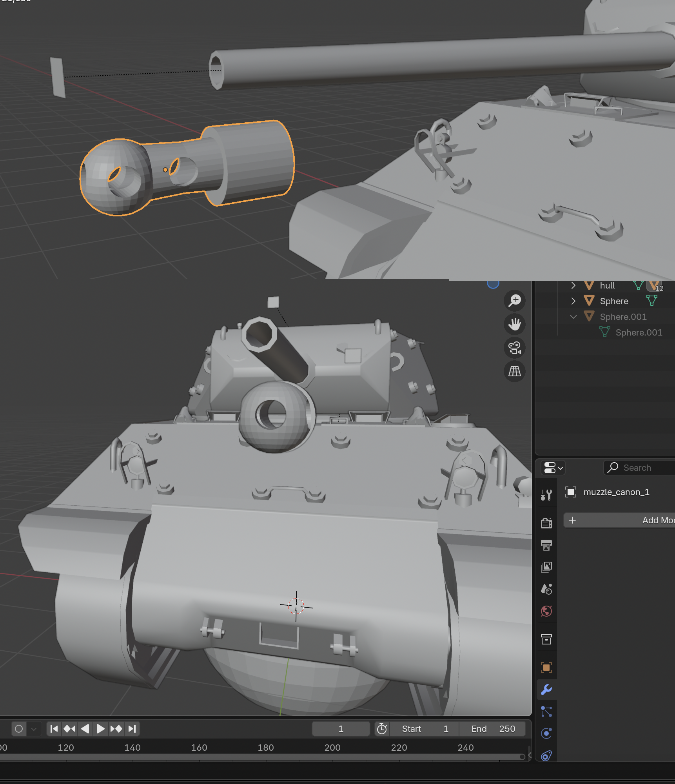Open the editor type selector dropdown
The image size is (675, 784).
pyautogui.click(x=553, y=468)
